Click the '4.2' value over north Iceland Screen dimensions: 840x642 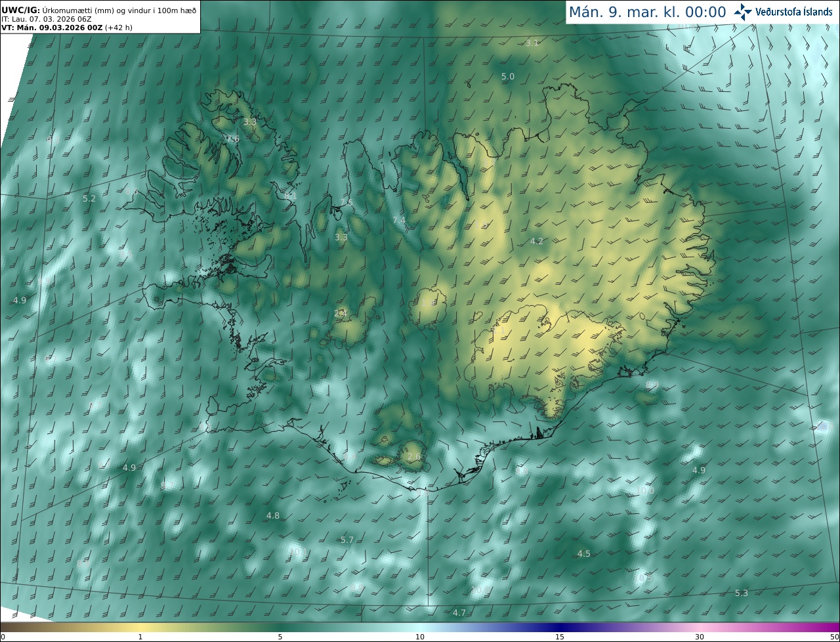tap(537, 242)
